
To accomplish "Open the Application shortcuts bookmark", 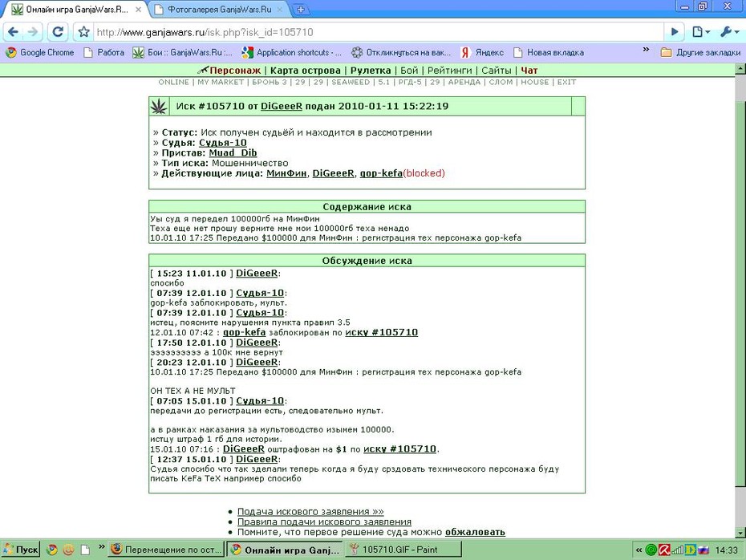I will [292, 52].
